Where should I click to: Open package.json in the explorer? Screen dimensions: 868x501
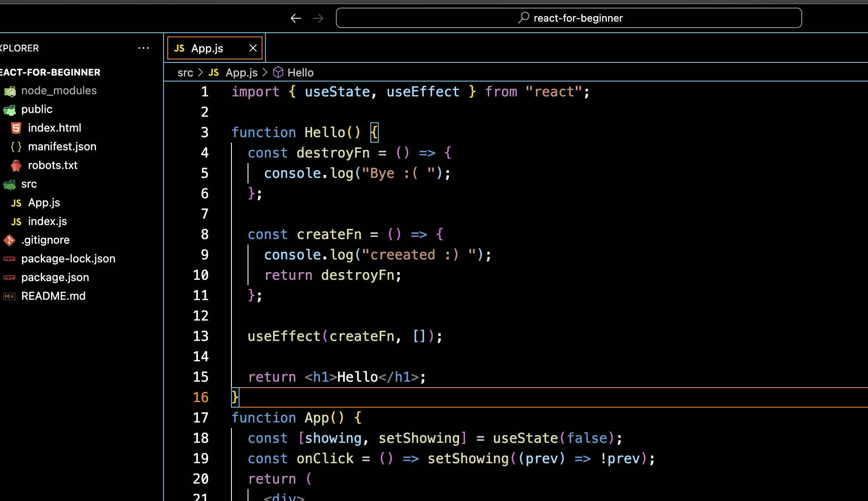point(55,277)
